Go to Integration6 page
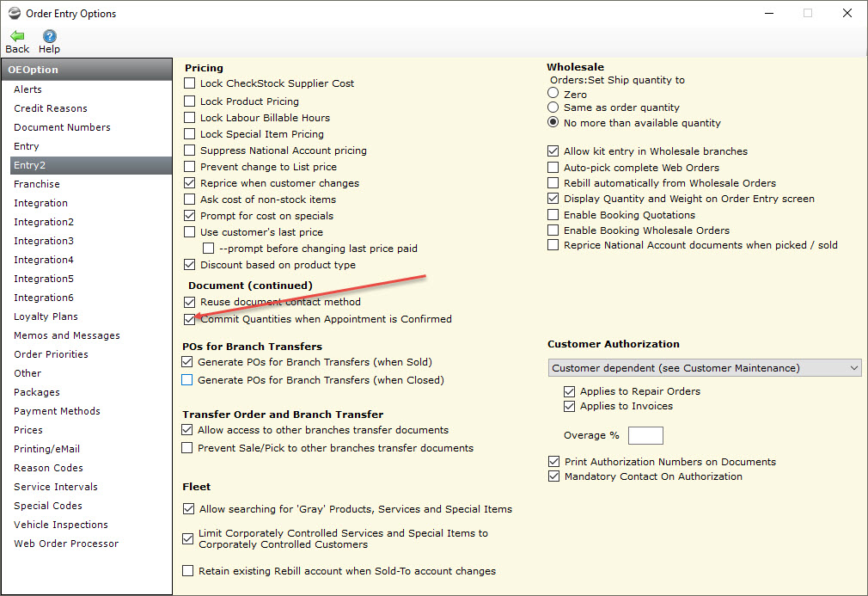 click(x=44, y=298)
